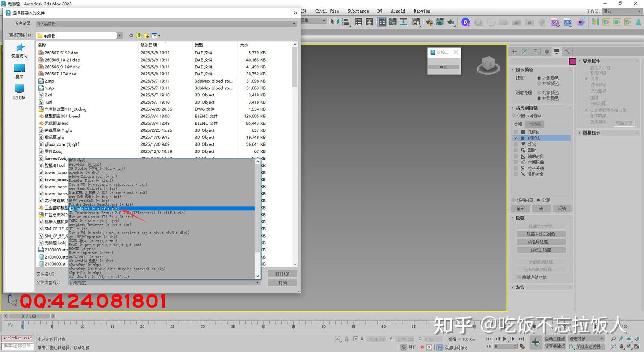Screen dimensions: 644x352
Task: Click the D5A export icon
Action: (555, 22)
